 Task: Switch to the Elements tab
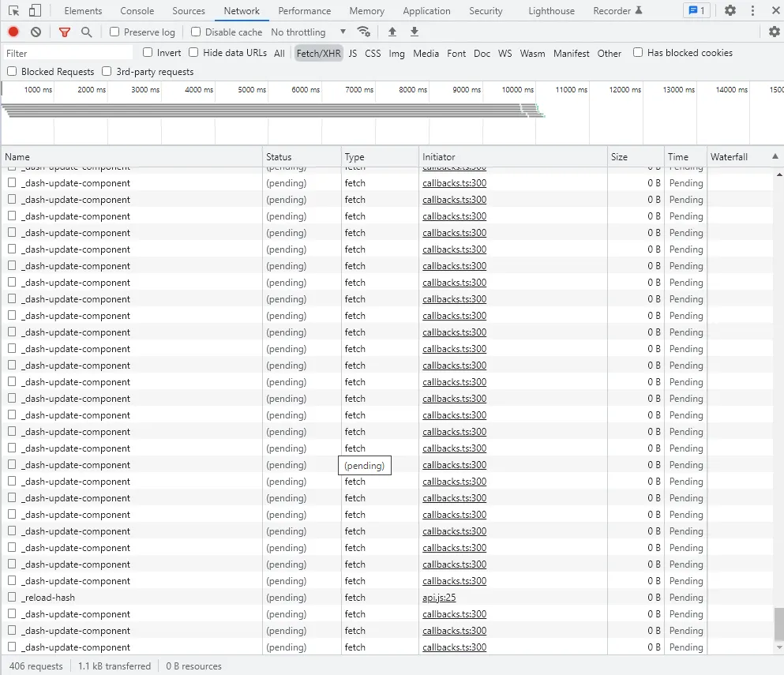click(83, 10)
